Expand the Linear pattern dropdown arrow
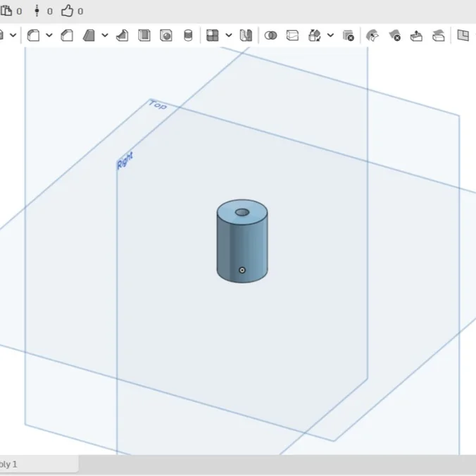 click(x=229, y=35)
